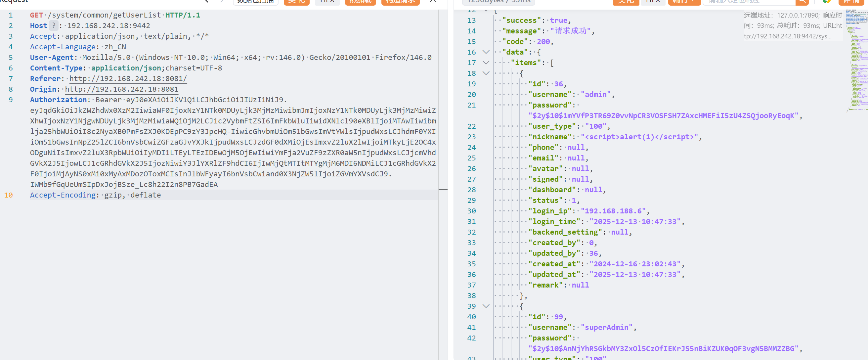The width and height of the screenshot is (868, 360).
Task: Collapse the "data" object at line 16
Action: (x=486, y=52)
